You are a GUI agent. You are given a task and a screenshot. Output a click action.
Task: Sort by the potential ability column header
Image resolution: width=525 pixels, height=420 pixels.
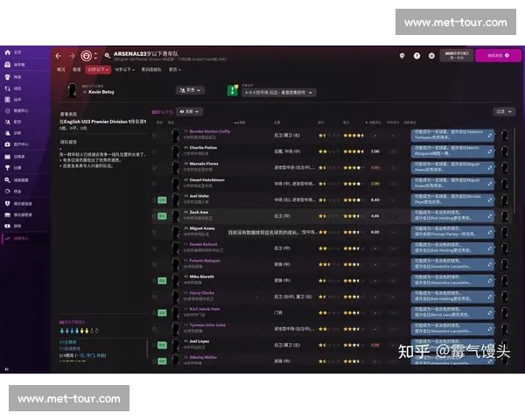pos(346,122)
